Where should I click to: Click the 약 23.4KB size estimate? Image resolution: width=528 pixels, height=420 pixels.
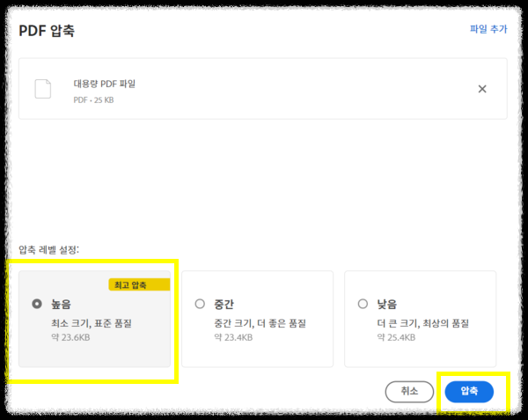coord(233,337)
